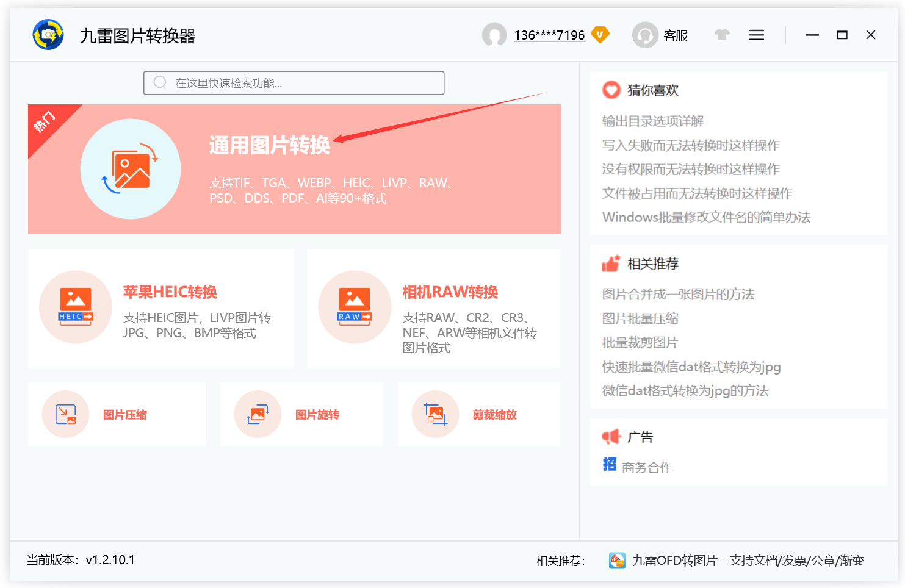The image size is (905, 588).
Task: Open 图片合并成一张图片的方法 link
Action: click(678, 294)
